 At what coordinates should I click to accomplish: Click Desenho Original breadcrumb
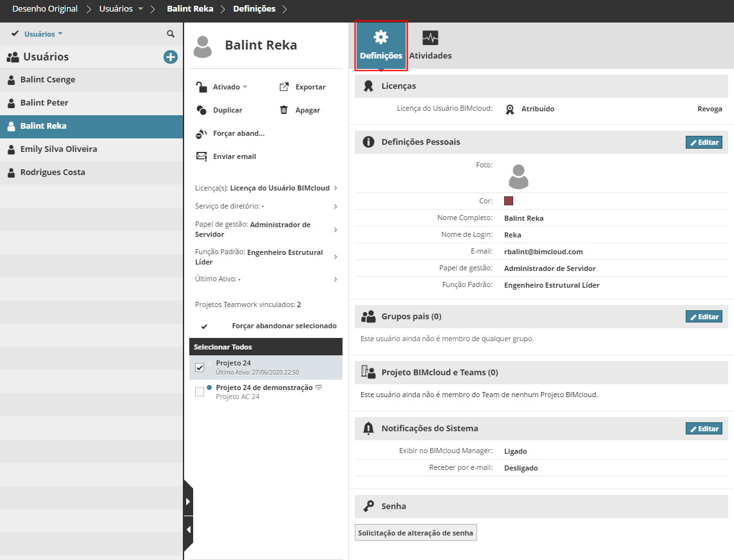[45, 9]
